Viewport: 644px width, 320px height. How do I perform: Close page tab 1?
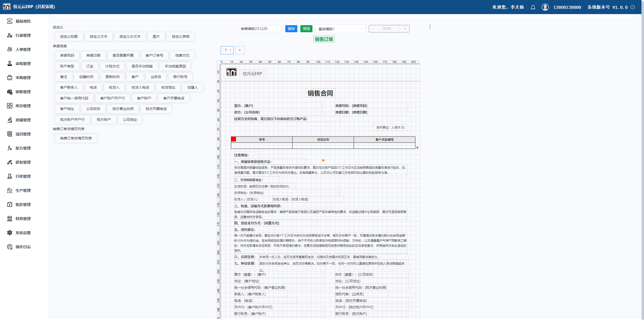coord(230,50)
